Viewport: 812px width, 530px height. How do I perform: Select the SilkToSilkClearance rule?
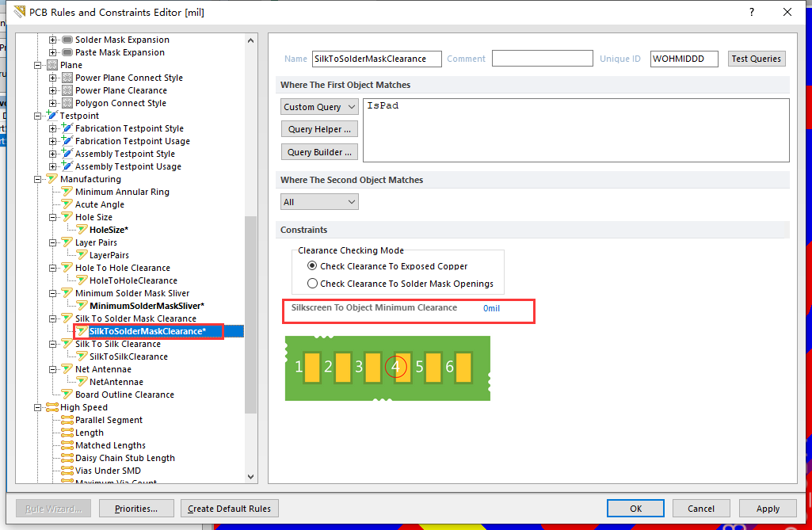(129, 357)
